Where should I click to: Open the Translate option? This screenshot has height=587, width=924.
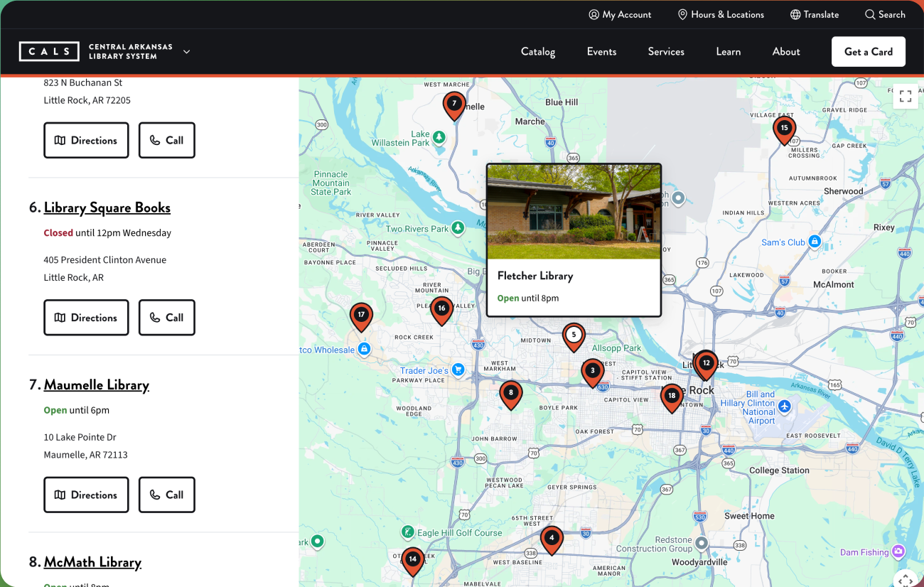(x=815, y=14)
